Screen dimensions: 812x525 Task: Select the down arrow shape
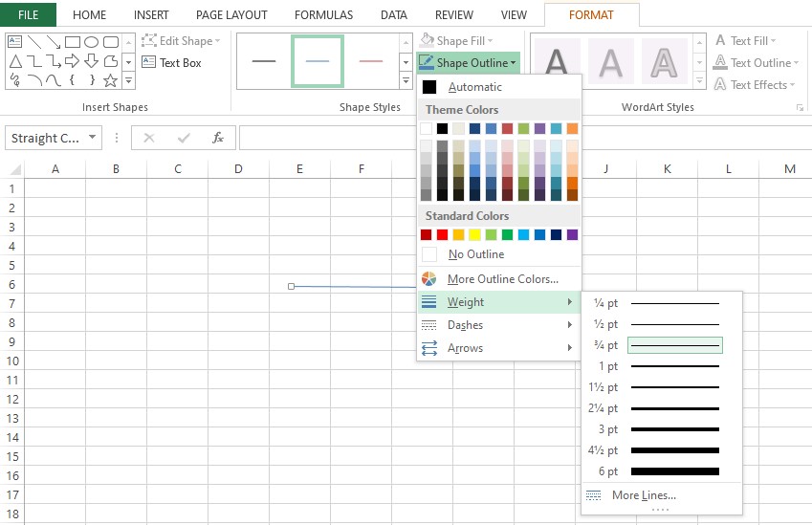tap(91, 61)
